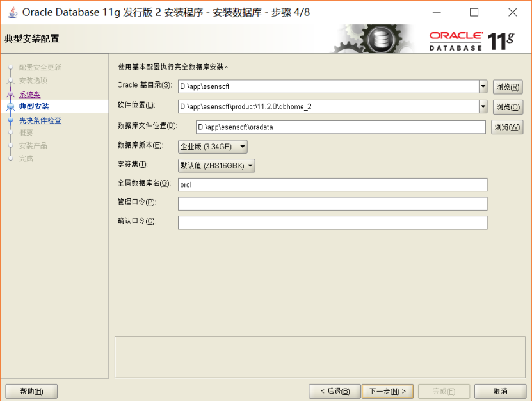Select the 典型安装 step in sidebar
Viewport: 532px width, 402px height.
pos(34,106)
